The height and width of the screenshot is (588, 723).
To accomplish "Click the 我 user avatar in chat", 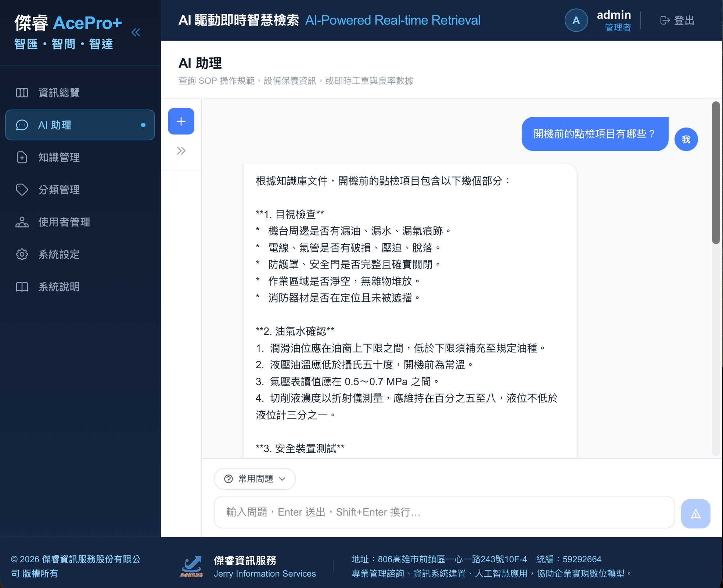I will [686, 139].
